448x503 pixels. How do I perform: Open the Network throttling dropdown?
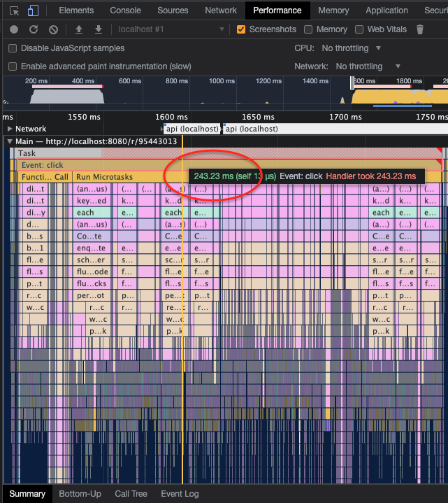coord(368,66)
